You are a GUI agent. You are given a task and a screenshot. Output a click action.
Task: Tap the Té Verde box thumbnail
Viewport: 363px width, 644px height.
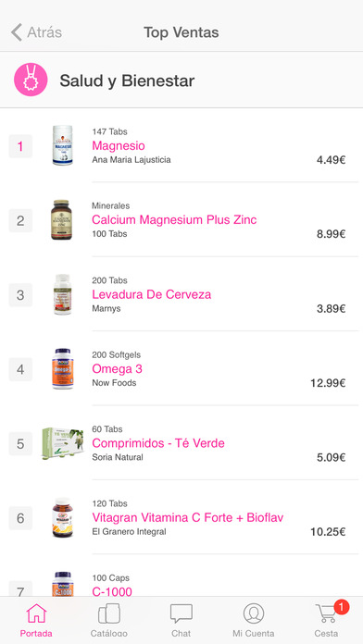pos(62,443)
